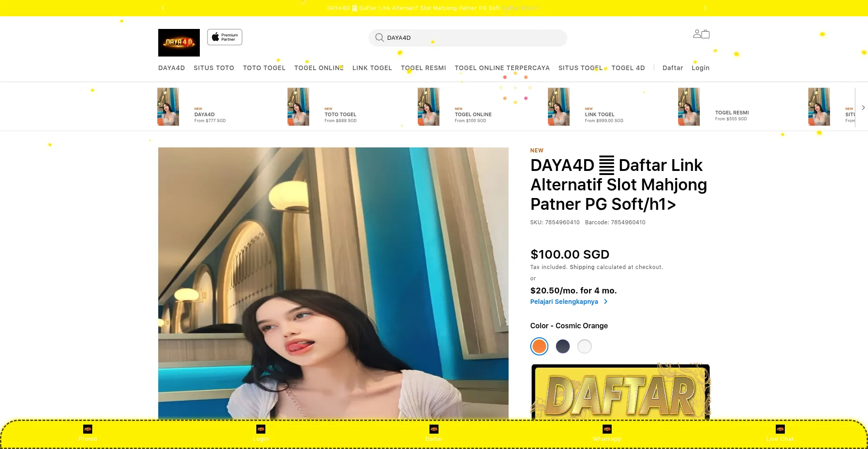Tap the Daftar icon in bottom bar
The image size is (868, 449).
coord(434,429)
